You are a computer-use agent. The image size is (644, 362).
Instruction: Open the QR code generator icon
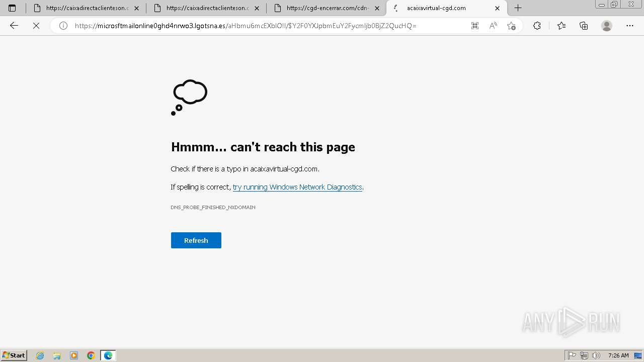[x=475, y=26]
